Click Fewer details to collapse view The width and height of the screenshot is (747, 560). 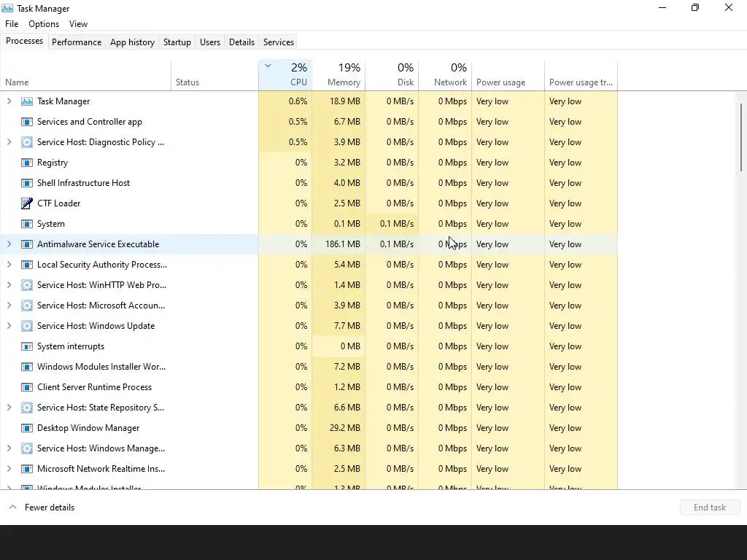click(42, 507)
